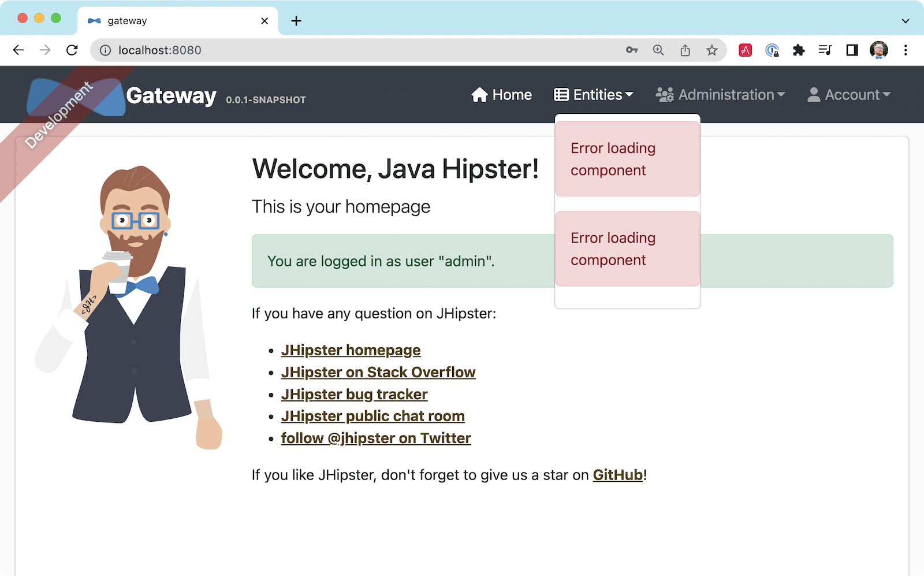924x576 pixels.
Task: Open the red Angular DevTools extension
Action: point(745,50)
